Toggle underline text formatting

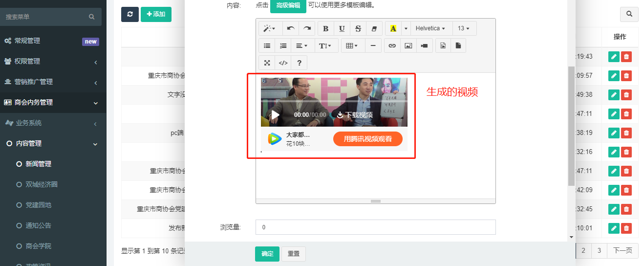coord(342,28)
